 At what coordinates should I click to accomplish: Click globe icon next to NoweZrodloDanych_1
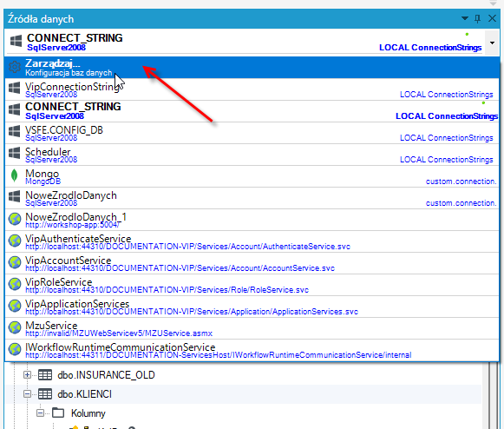tap(15, 219)
